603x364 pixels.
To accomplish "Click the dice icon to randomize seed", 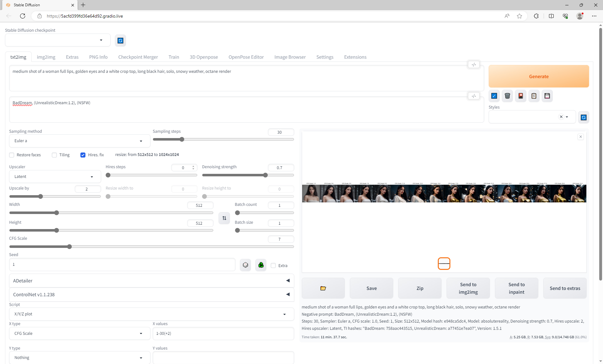I will click(x=245, y=265).
